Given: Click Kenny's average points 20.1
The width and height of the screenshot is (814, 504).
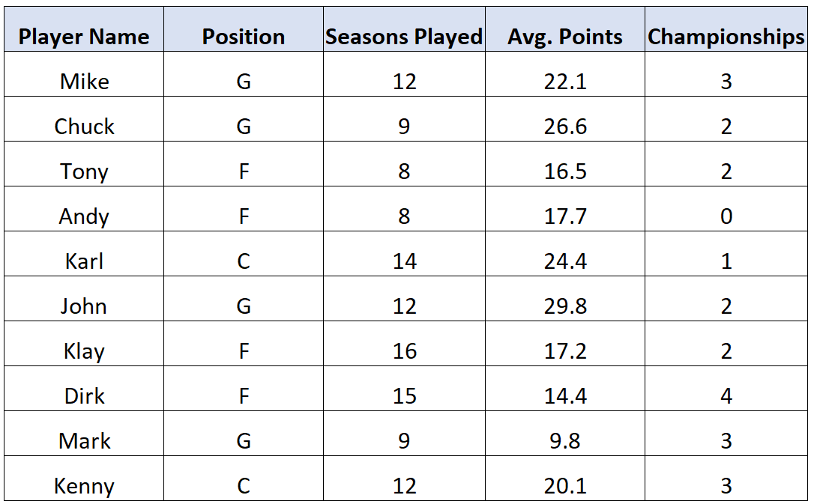Looking at the screenshot, I should (565, 479).
